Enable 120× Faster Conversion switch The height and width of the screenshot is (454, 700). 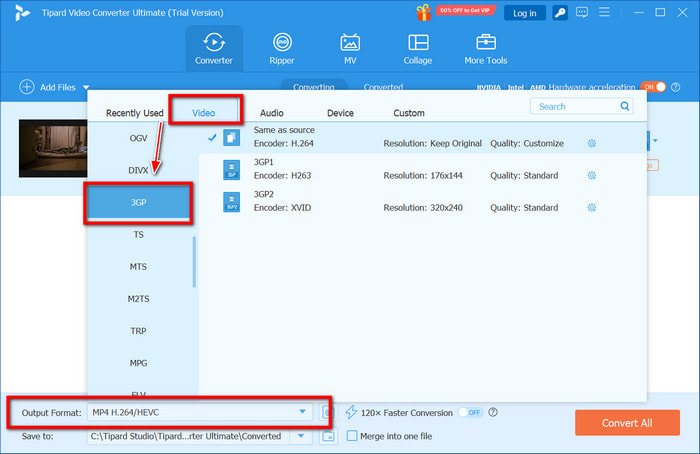coord(470,412)
